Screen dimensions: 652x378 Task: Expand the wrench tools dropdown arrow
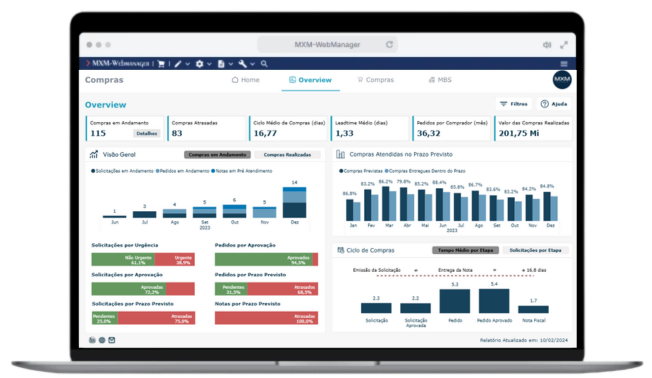click(252, 64)
